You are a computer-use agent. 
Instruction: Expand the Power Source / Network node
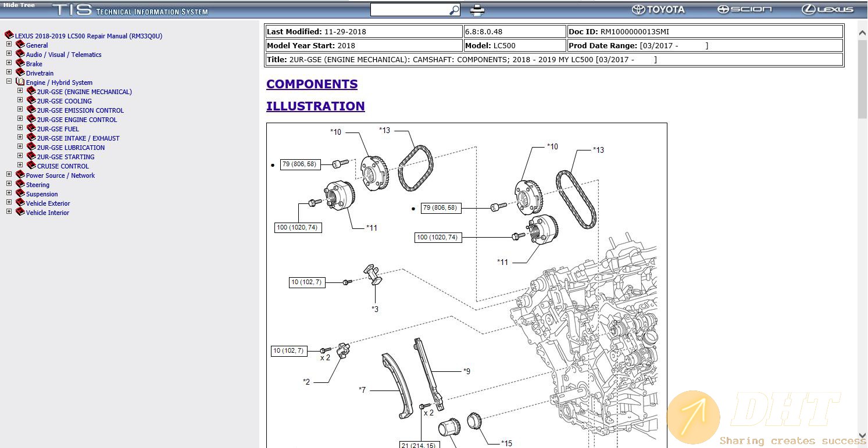pyautogui.click(x=9, y=174)
